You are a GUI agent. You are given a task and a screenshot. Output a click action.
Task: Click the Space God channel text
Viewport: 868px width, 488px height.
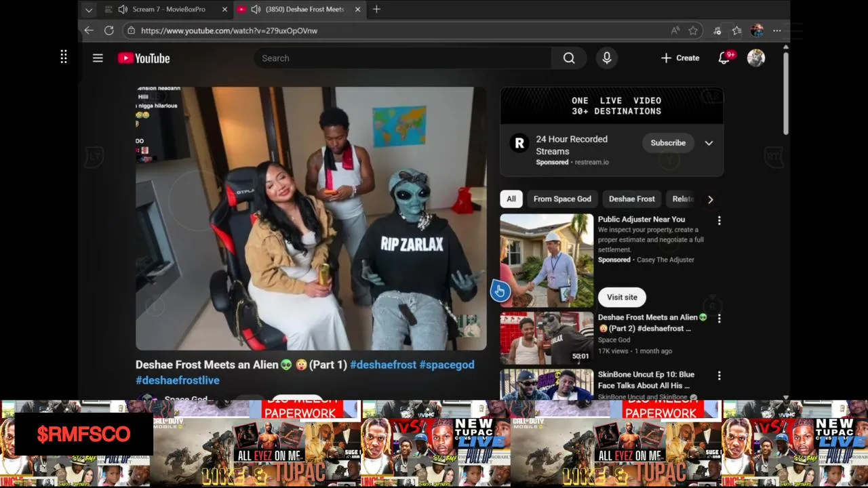tap(614, 340)
